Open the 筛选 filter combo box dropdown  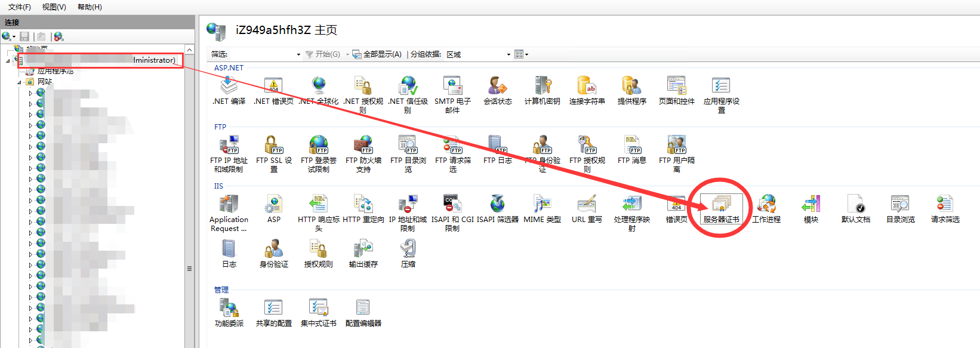coord(298,54)
